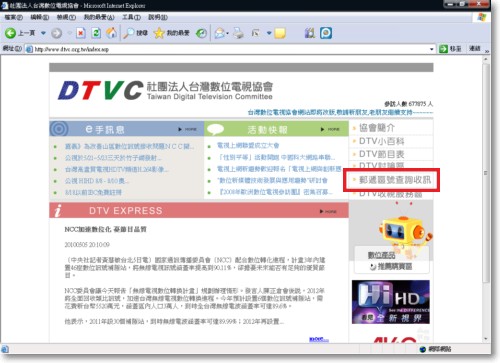The height and width of the screenshot is (363, 500).
Task: Open the DTV節目表 sidebar link
Action: [381, 154]
